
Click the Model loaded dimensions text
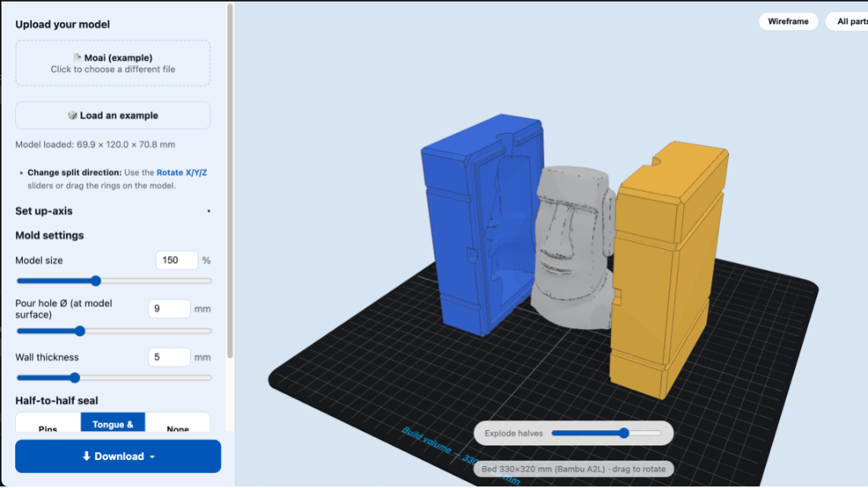pyautogui.click(x=95, y=144)
